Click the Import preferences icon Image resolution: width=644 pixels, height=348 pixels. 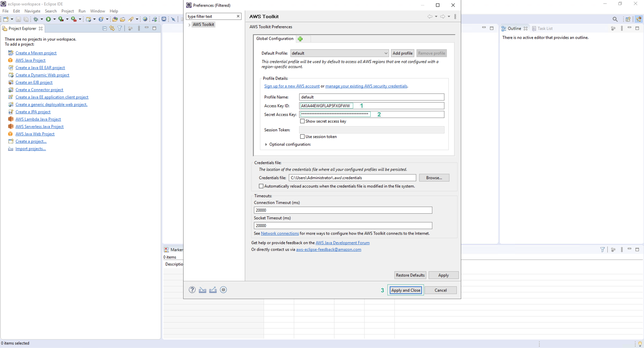click(203, 290)
